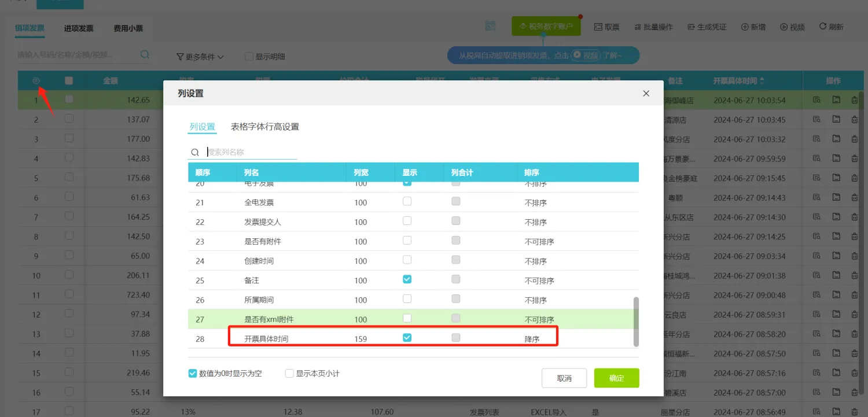The height and width of the screenshot is (417, 868).
Task: Enable 显示 checkbox for 全电发票
Action: click(407, 201)
